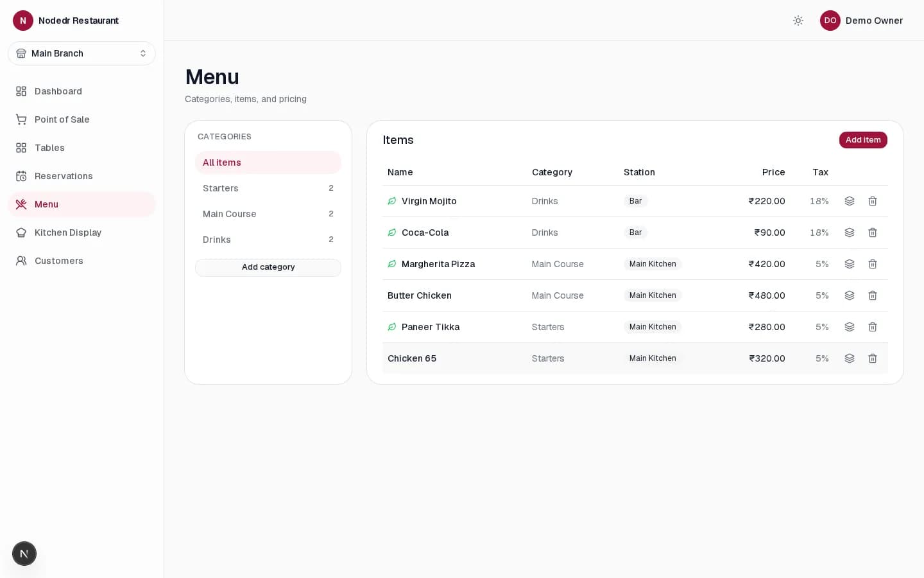Click the veg leaf icon beside Virgin Mojito
Screen dimensions: 924x578
392,201
